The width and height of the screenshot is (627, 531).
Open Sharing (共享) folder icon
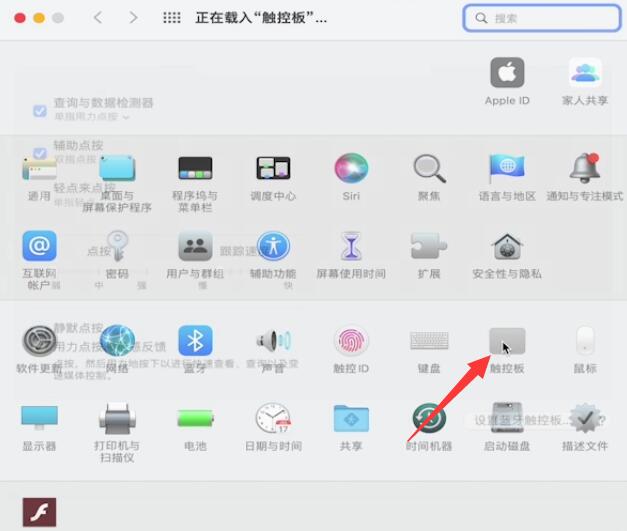click(351, 418)
